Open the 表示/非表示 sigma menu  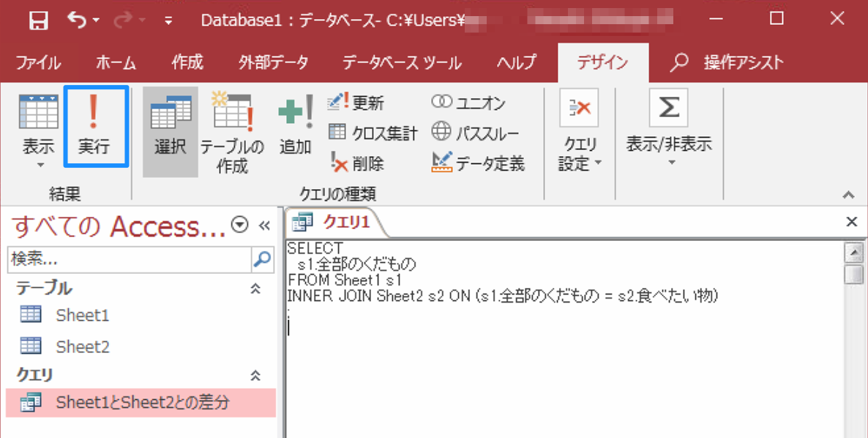[x=669, y=128]
